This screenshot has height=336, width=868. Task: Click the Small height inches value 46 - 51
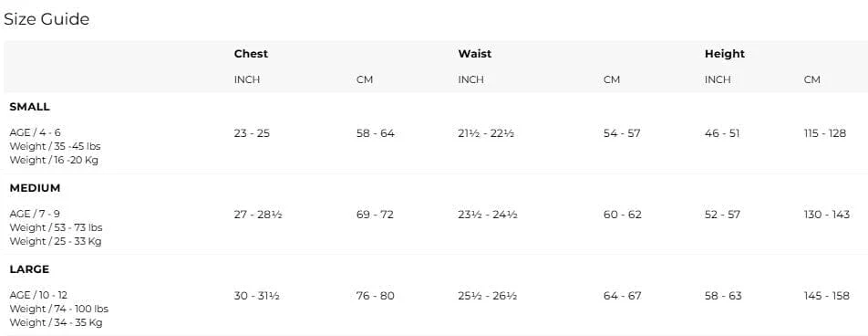tap(722, 133)
